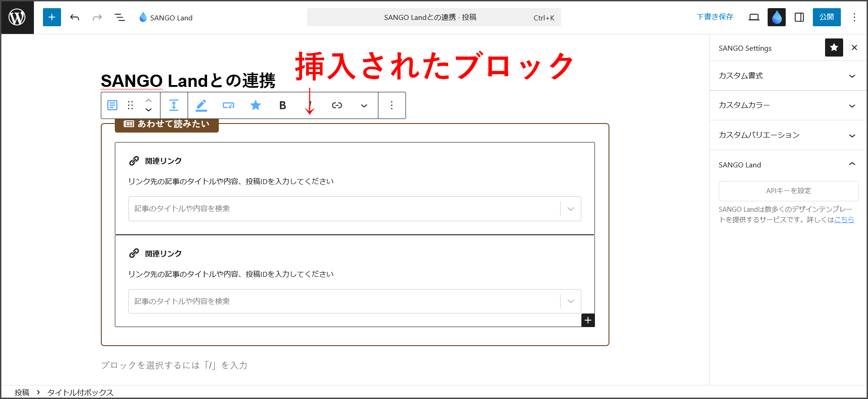
Task: Click the inline box insert toolbar icon
Action: pos(228,105)
